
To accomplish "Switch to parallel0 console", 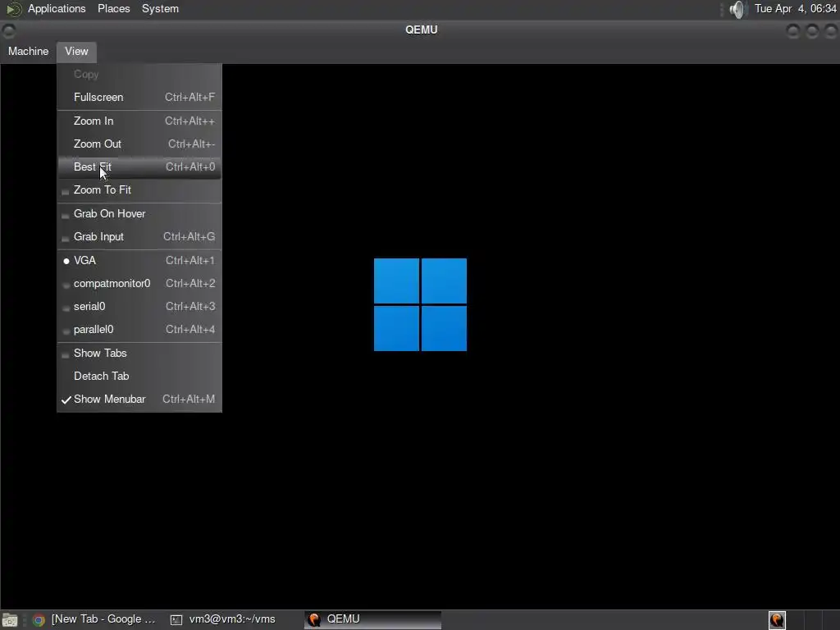I will pos(139,330).
